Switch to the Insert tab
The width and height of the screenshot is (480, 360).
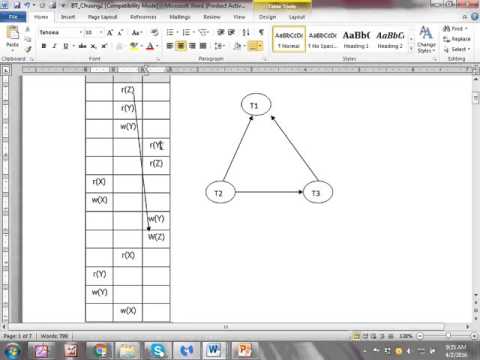click(68, 17)
